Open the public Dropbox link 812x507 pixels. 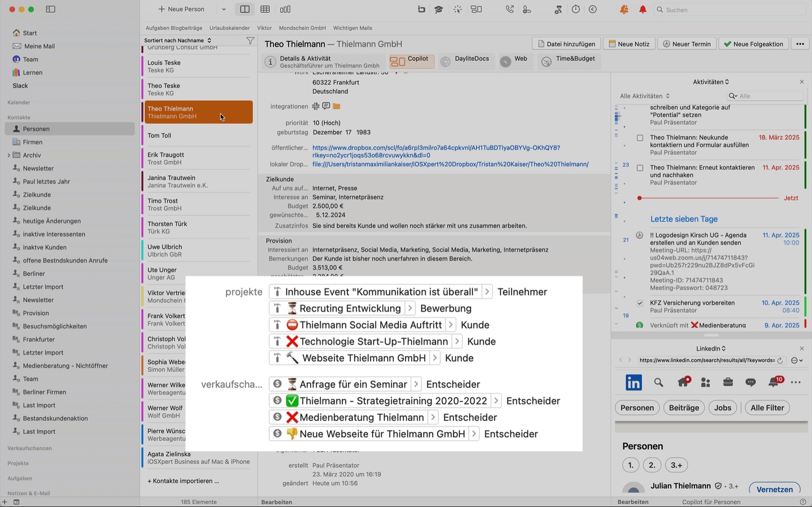[x=436, y=151]
